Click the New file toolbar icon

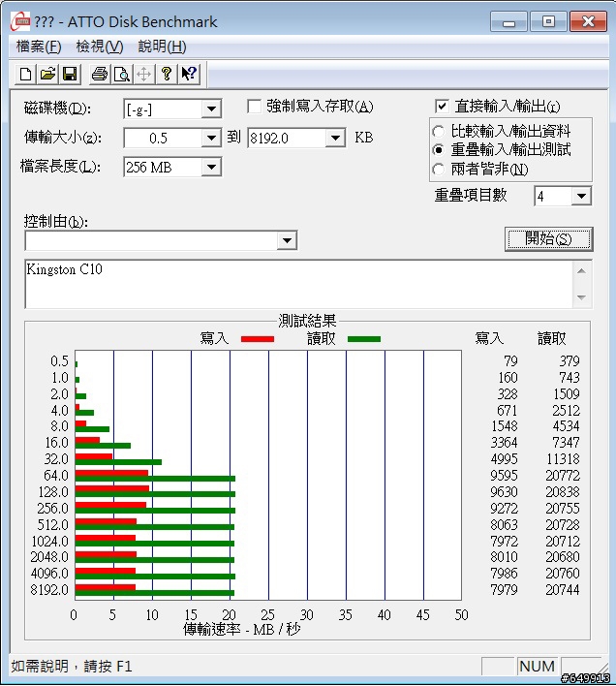click(x=25, y=74)
